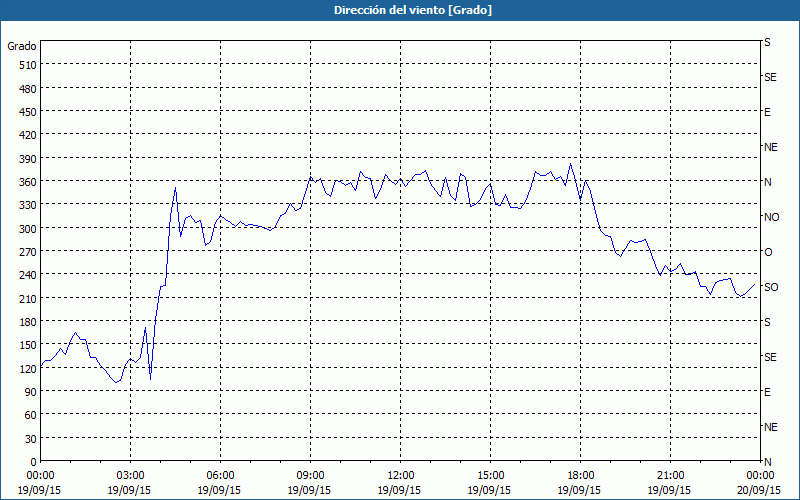Click y-axis value 150
This screenshot has width=800, height=500.
(28, 345)
